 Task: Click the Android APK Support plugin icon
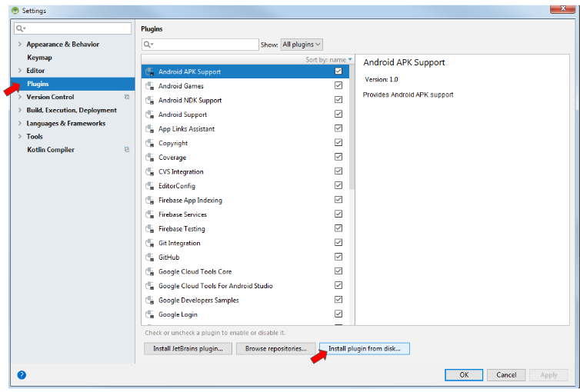[x=150, y=71]
